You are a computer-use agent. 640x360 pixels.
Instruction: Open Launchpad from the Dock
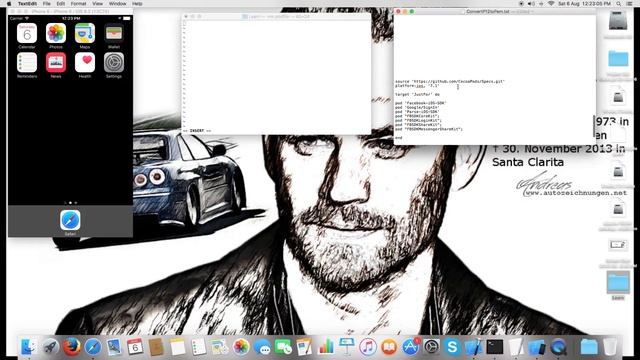(x=50, y=347)
